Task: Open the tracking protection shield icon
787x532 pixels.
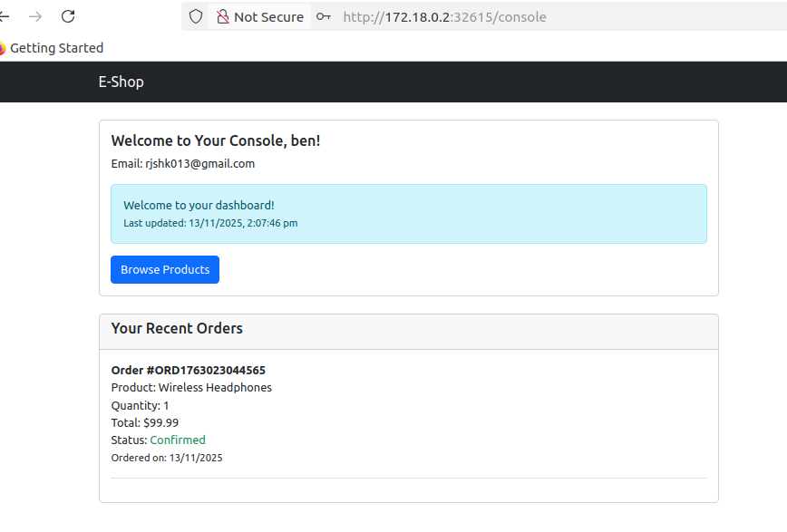Action: coord(196,16)
